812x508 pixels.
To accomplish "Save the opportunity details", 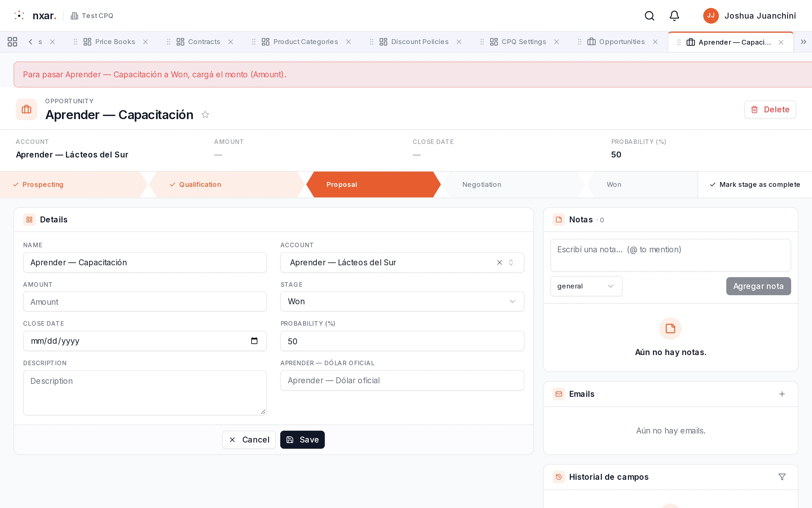I will click(302, 439).
